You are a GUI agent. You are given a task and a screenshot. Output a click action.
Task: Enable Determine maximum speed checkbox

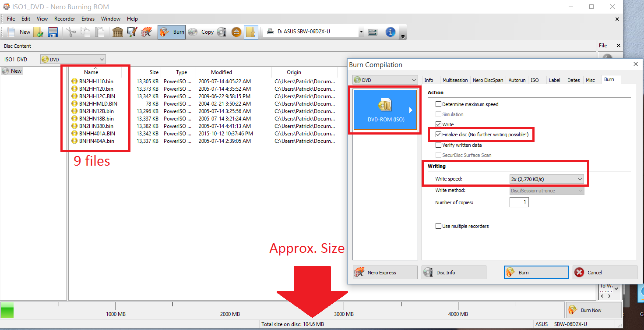[438, 104]
